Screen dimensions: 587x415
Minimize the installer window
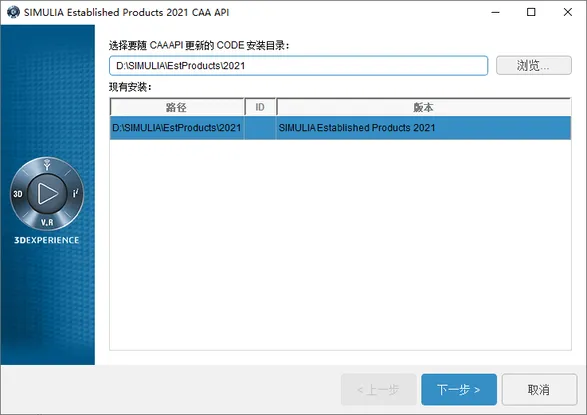495,12
